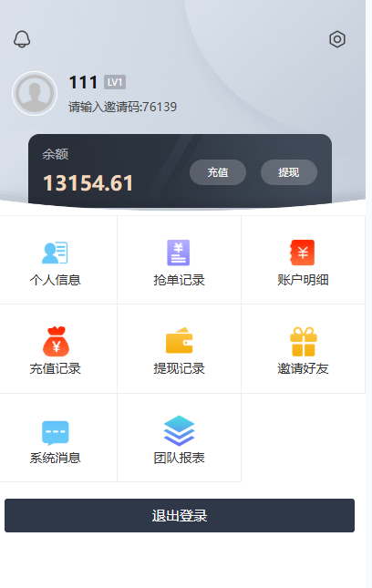The height and width of the screenshot is (588, 372).
Task: Open notifications bell icon
Action: 22,39
